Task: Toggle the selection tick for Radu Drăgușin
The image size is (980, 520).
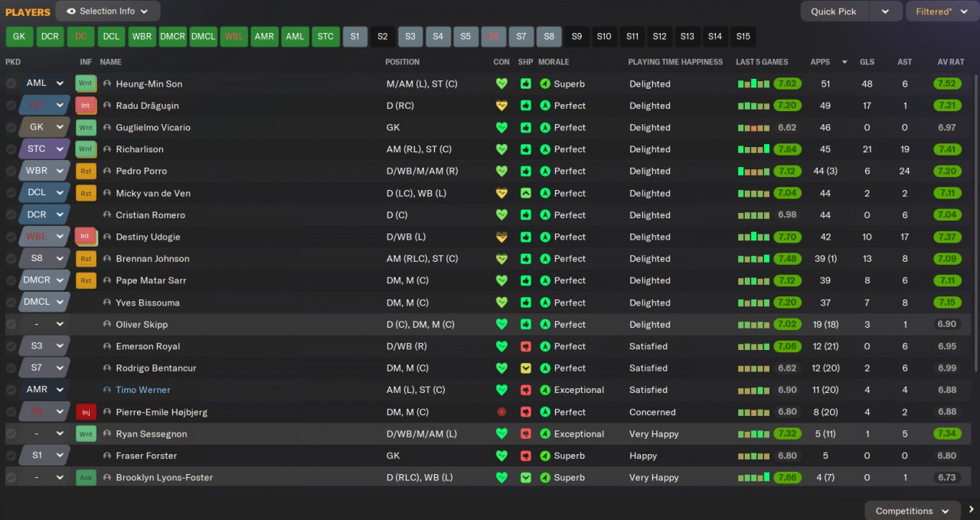Action: (x=11, y=106)
